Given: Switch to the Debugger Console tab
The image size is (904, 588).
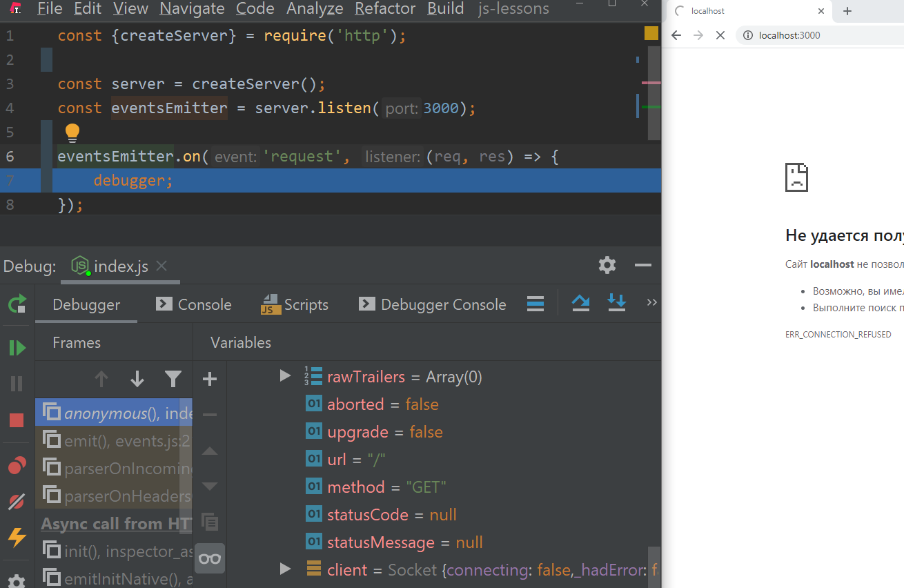Looking at the screenshot, I should click(x=433, y=304).
